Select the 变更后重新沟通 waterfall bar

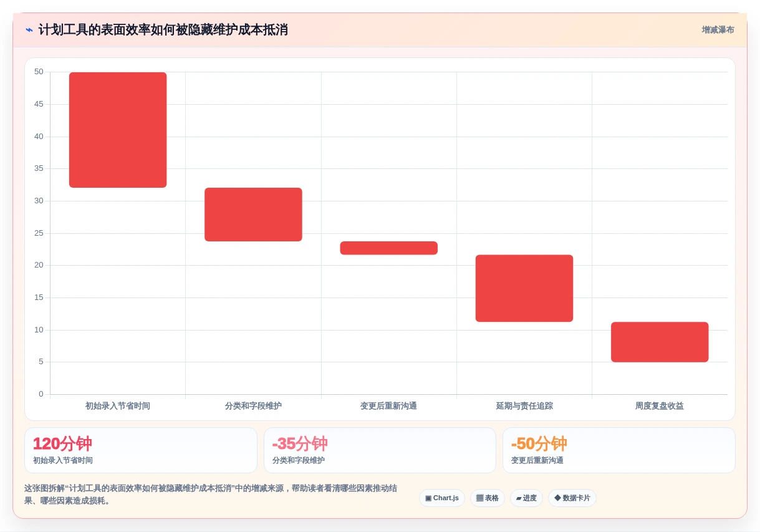click(x=388, y=248)
